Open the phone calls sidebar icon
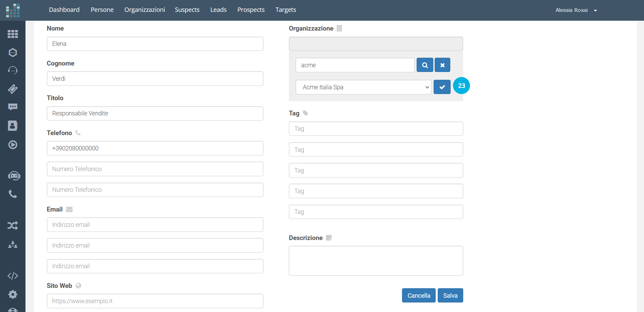Viewport: 644px width, 312px height. point(13,194)
